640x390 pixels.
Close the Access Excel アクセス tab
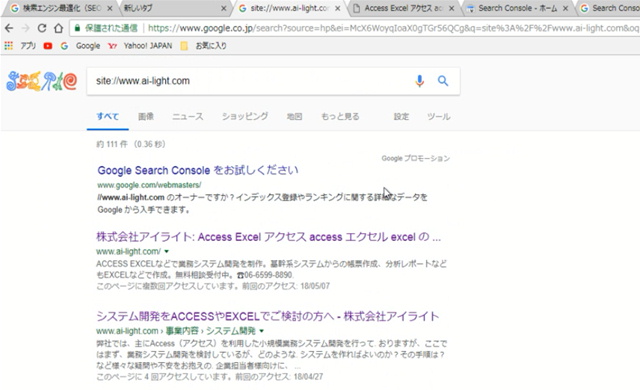(x=451, y=8)
